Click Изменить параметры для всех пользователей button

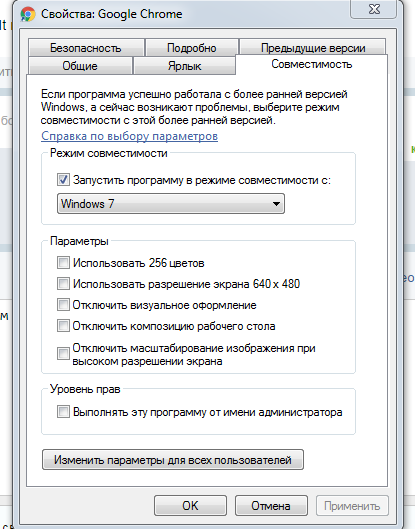[173, 460]
